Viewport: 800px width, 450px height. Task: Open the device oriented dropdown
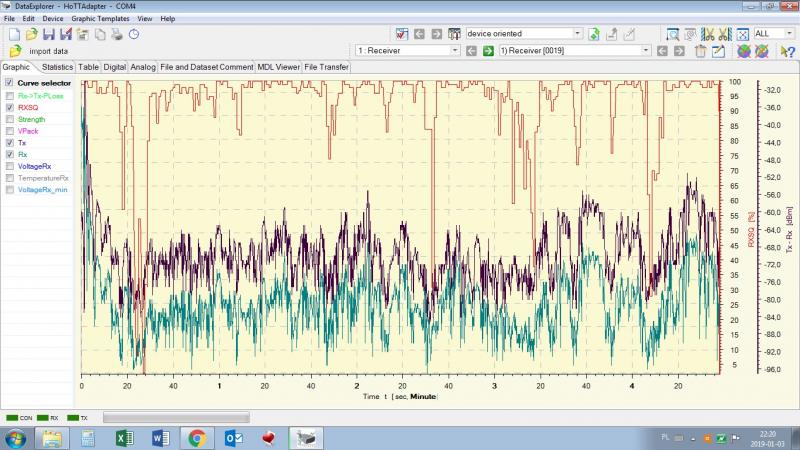pos(576,34)
